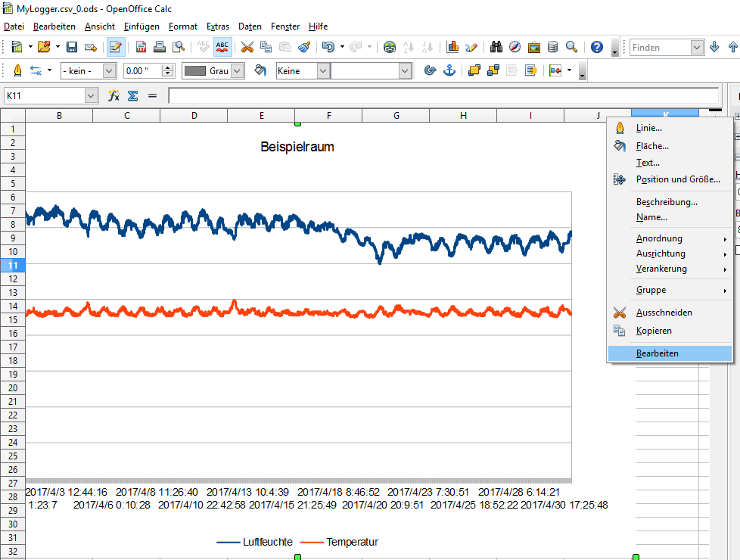Click the Anchor icon in toolbar

449,70
